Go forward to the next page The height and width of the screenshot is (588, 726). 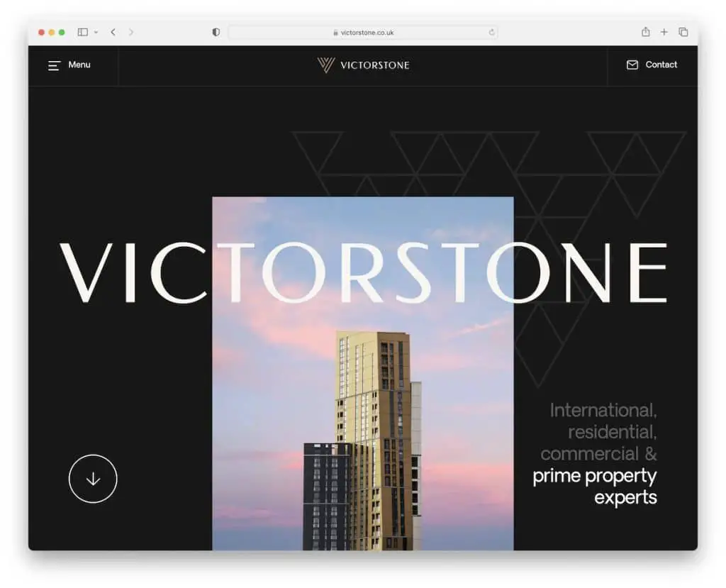point(131,32)
